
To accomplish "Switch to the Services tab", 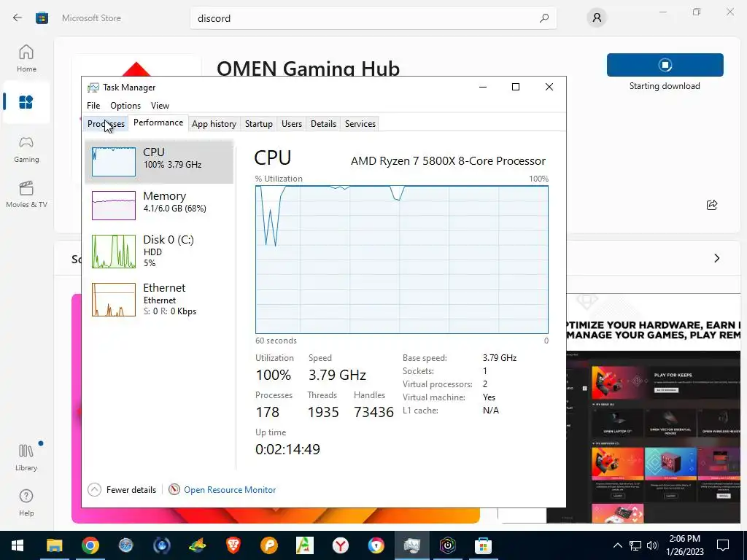I will coord(360,124).
